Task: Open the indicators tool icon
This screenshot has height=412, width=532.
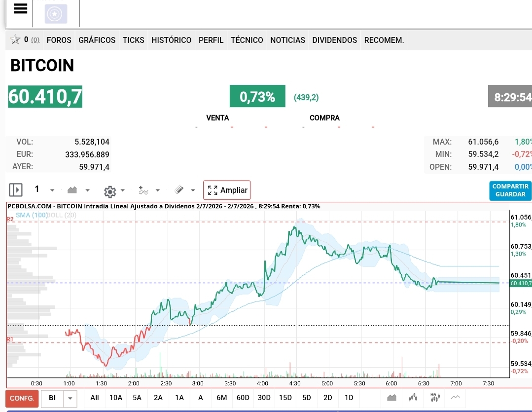Action: pyautogui.click(x=143, y=190)
